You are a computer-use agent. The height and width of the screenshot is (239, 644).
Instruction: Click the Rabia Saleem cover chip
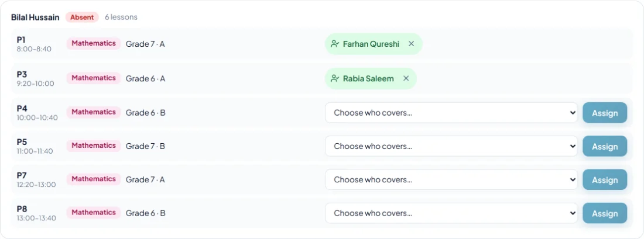point(371,78)
